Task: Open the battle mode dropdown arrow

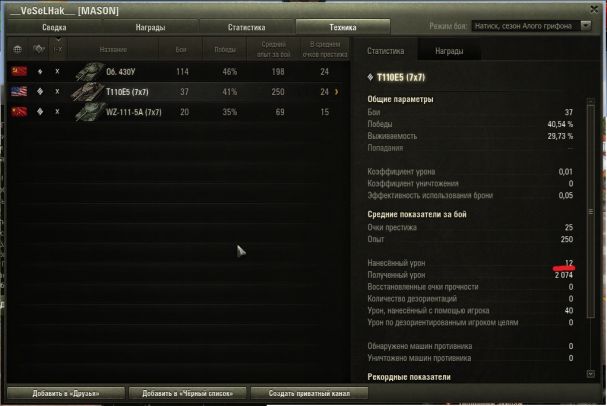Action: (x=586, y=26)
